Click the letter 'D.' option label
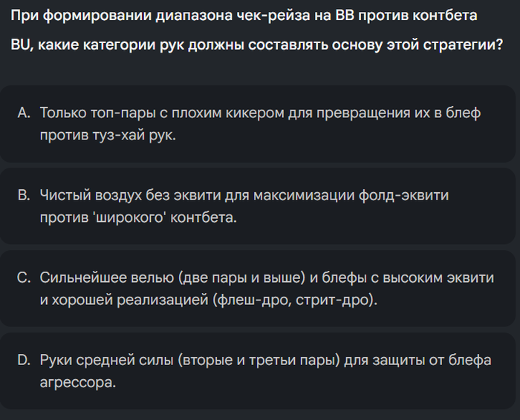The width and height of the screenshot is (520, 420). (24, 360)
